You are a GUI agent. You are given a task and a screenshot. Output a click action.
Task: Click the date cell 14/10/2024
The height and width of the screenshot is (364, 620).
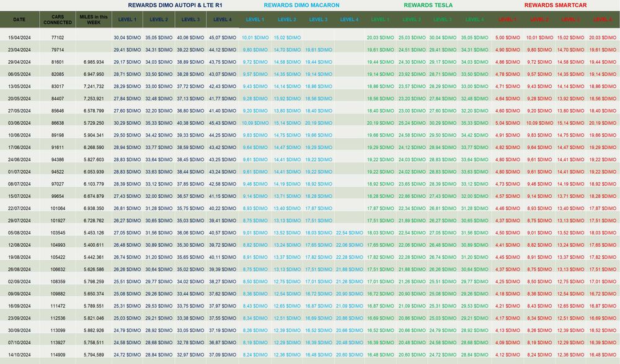[19, 355]
